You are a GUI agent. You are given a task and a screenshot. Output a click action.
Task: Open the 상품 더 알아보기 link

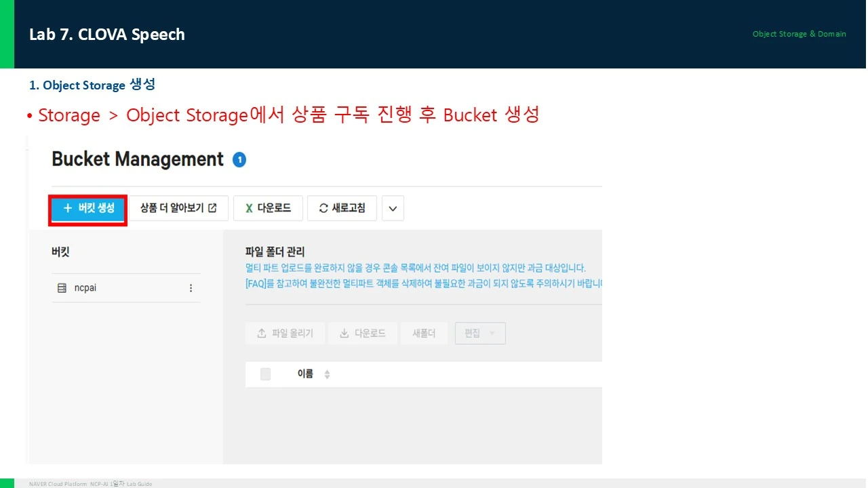pos(179,209)
